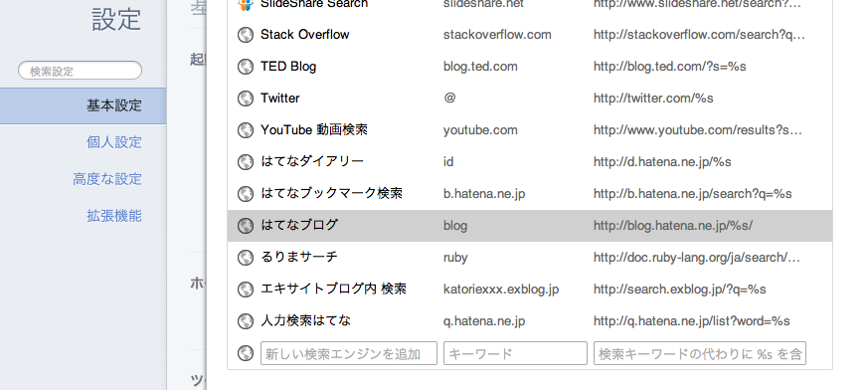Select the はてなブックマーク検索 engine name
This screenshot has width=868, height=390.
click(331, 193)
